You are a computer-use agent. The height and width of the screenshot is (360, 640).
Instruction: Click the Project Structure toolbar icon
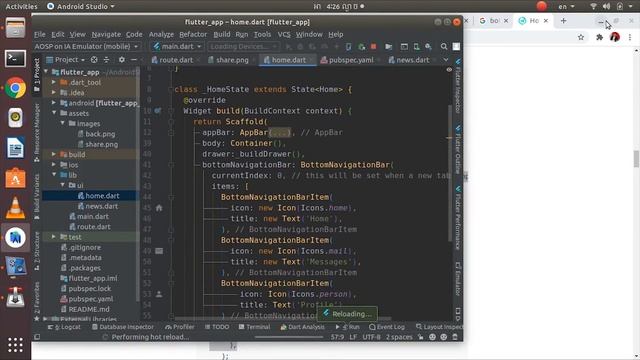[388, 47]
